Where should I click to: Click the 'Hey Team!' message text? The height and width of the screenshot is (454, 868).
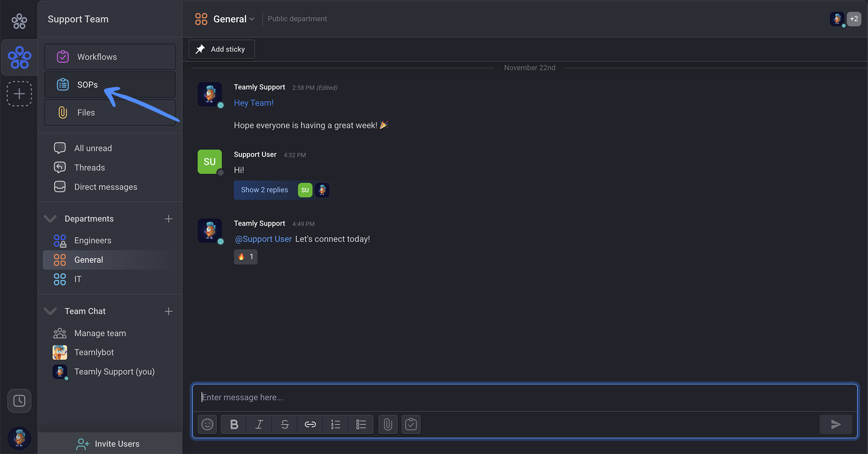pos(254,103)
